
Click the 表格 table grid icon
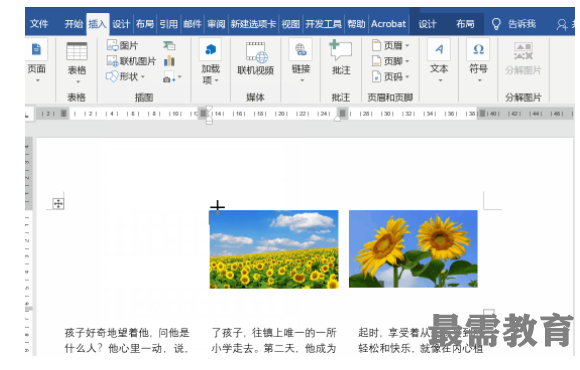click(x=77, y=51)
